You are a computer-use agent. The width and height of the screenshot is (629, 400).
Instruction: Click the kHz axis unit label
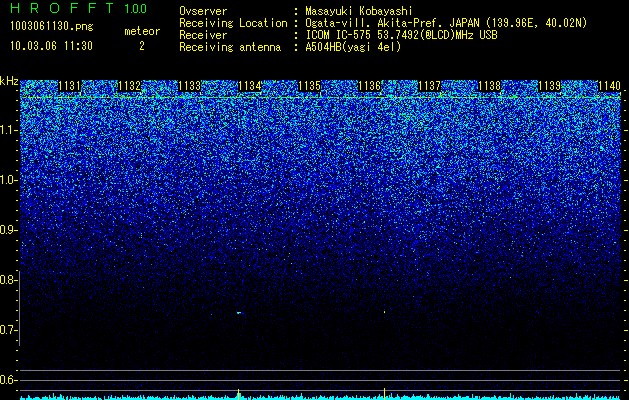click(9, 81)
